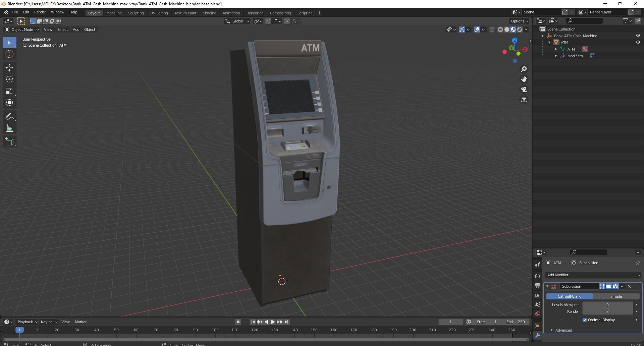
Task: Click the pan hand viewport gizmo
Action: (524, 79)
